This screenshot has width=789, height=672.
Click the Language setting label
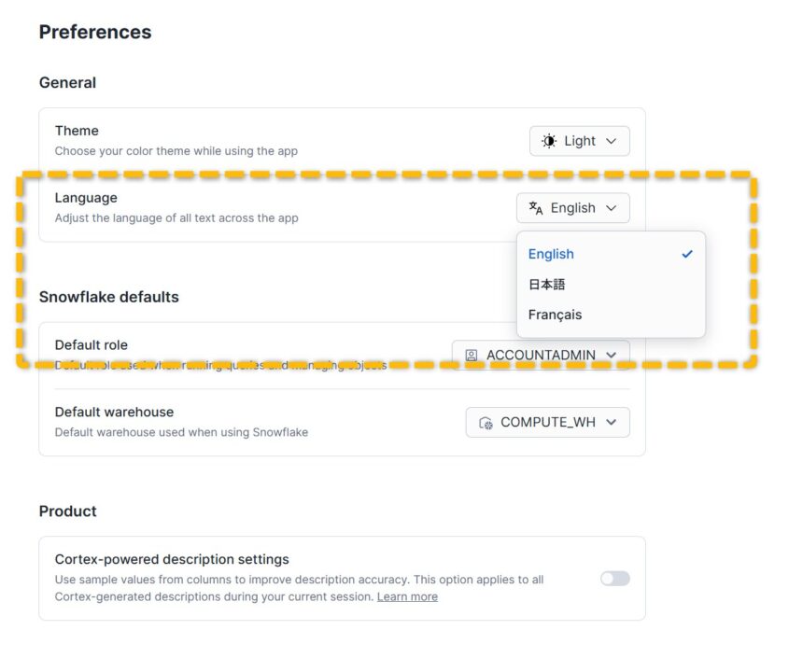point(86,198)
